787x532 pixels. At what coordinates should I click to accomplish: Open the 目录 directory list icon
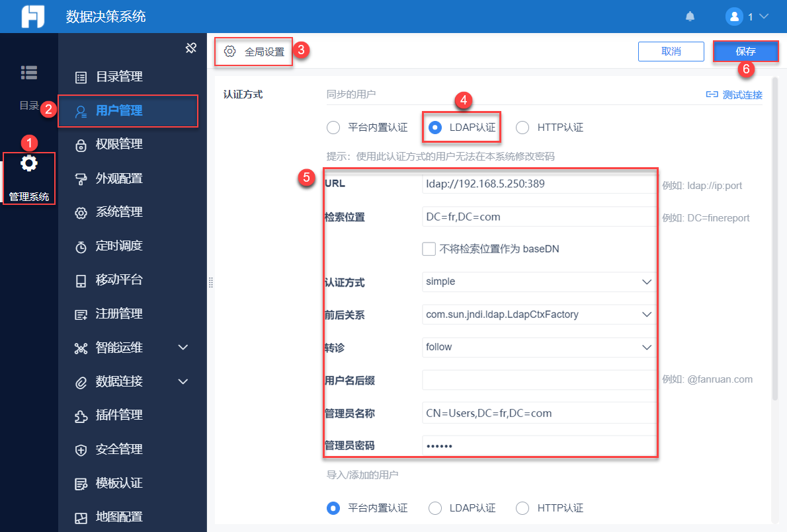[29, 73]
